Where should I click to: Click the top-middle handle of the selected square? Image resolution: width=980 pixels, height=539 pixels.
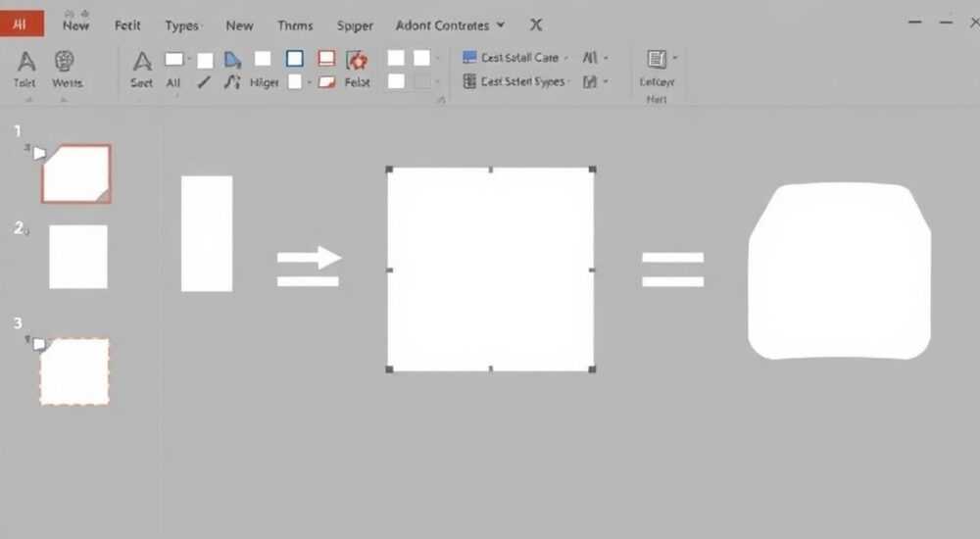coord(491,170)
